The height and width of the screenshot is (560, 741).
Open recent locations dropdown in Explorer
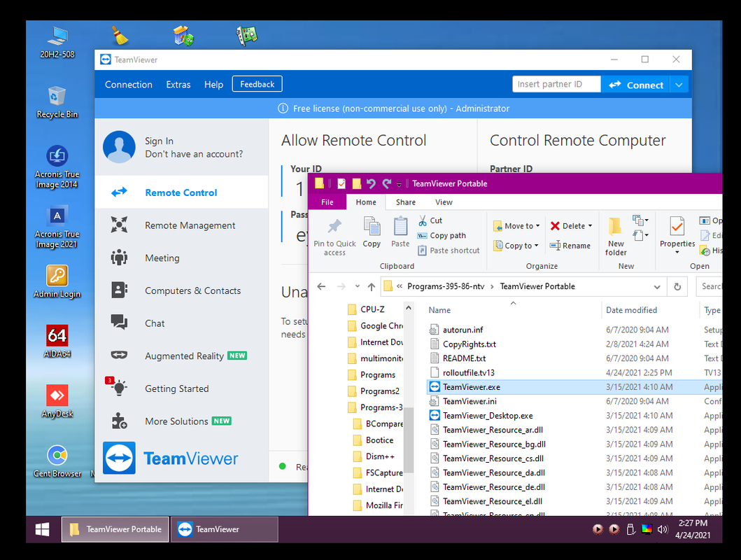[358, 286]
